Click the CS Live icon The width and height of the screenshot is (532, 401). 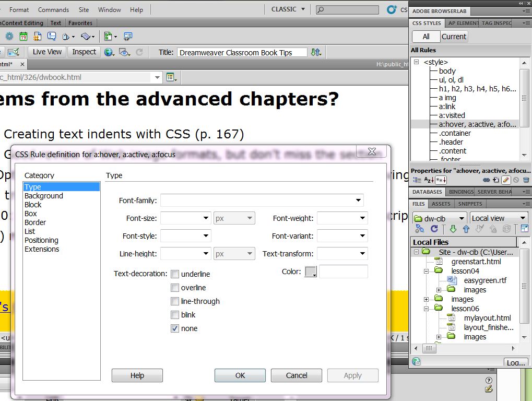click(392, 9)
